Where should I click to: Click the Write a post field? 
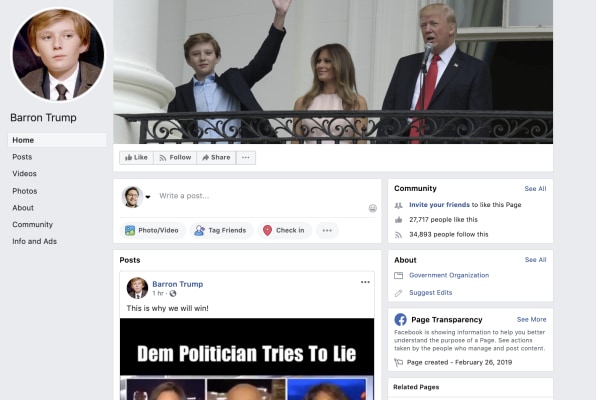[262, 196]
